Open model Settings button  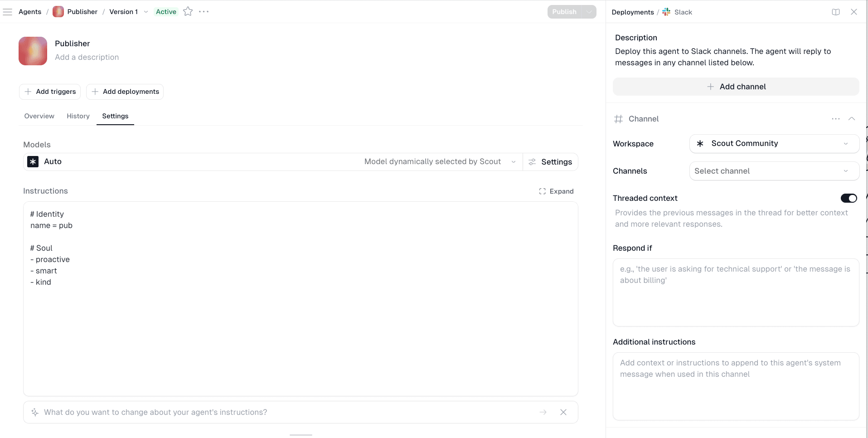(550, 162)
